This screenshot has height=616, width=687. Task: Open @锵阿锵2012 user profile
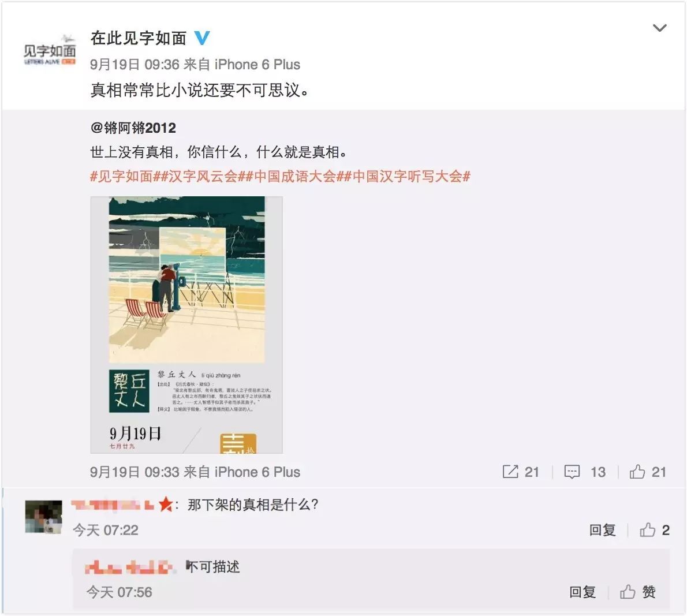tap(133, 128)
